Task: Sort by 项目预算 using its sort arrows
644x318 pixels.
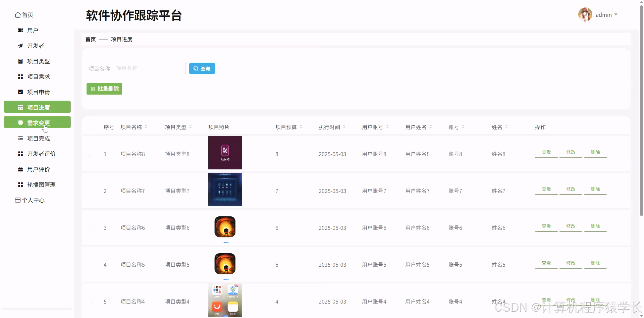Action: click(x=301, y=127)
